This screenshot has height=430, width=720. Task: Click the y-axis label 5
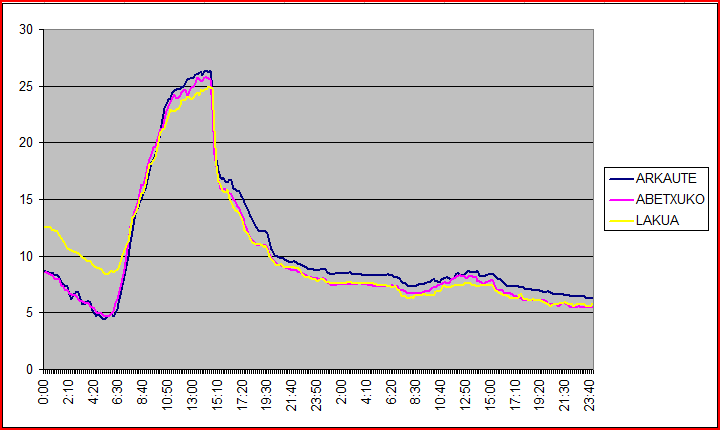[x=30, y=313]
